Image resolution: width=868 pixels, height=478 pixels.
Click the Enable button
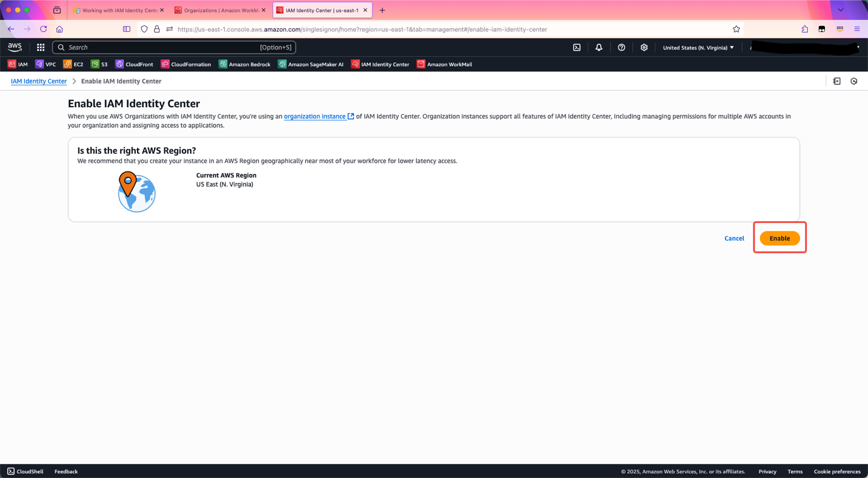(x=780, y=238)
